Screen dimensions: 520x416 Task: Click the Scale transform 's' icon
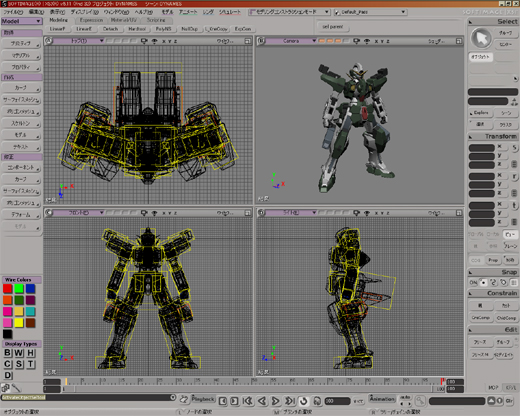[515, 147]
